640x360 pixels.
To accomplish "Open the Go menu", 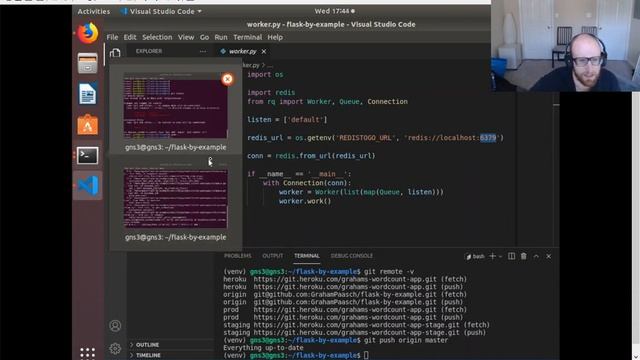I will [x=204, y=37].
